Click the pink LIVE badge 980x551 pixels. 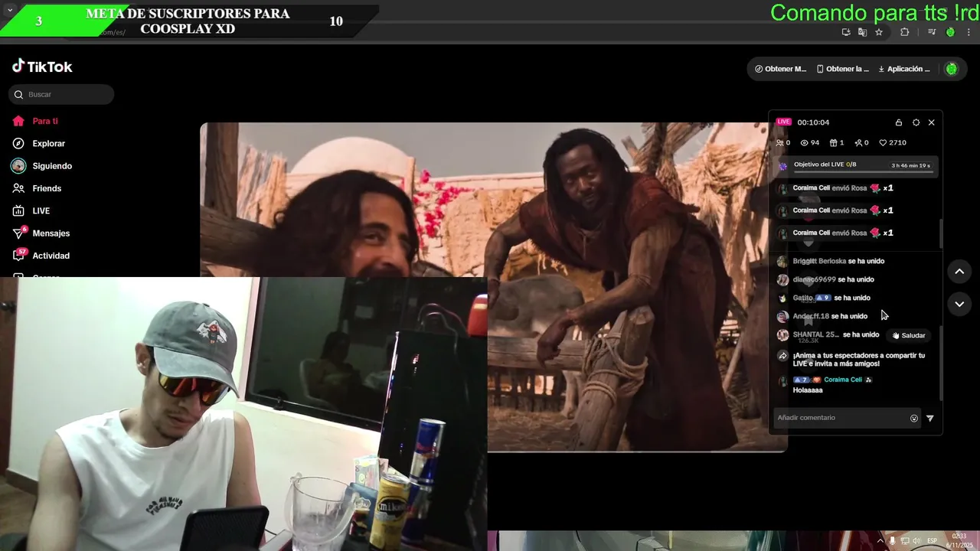(x=783, y=122)
